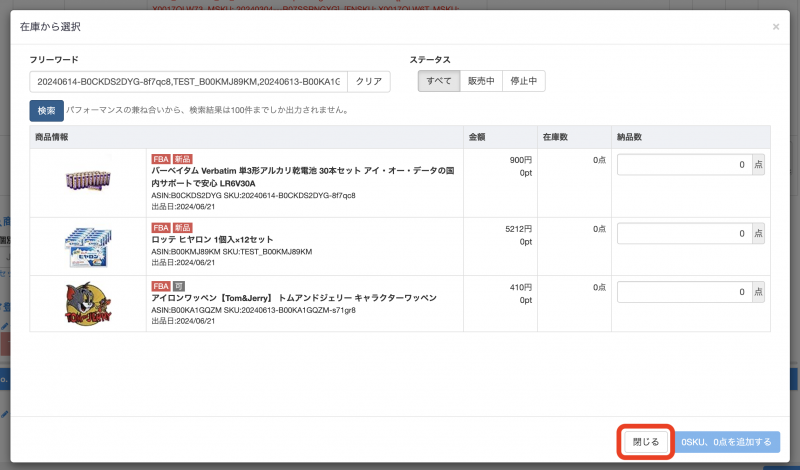Select the すべて status filter

tap(439, 81)
